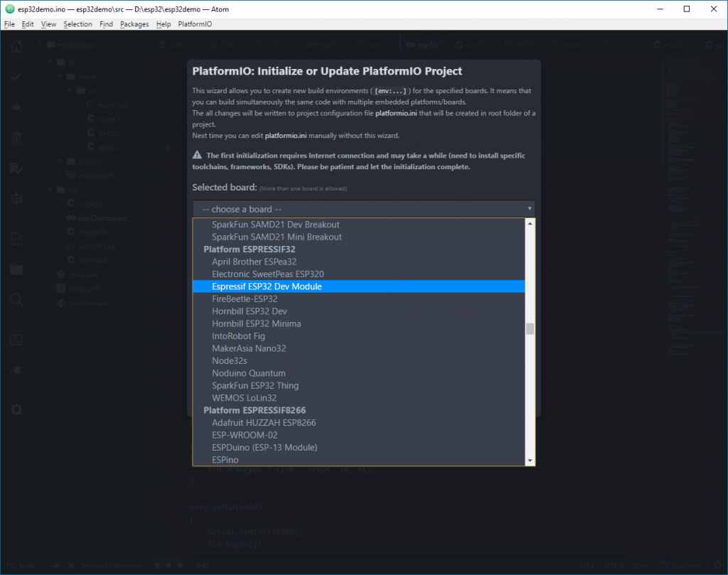The height and width of the screenshot is (575, 728).
Task: Open the terminal icon in left toolbar
Action: point(16,340)
